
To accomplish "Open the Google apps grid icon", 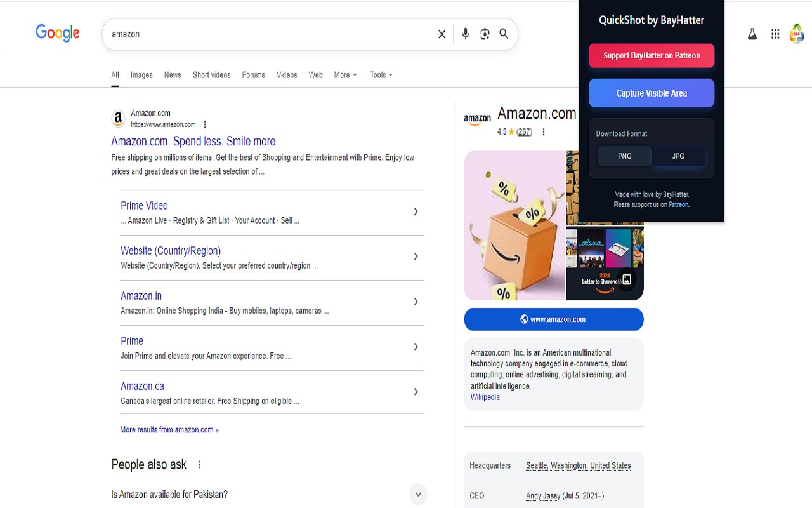I will click(x=775, y=34).
